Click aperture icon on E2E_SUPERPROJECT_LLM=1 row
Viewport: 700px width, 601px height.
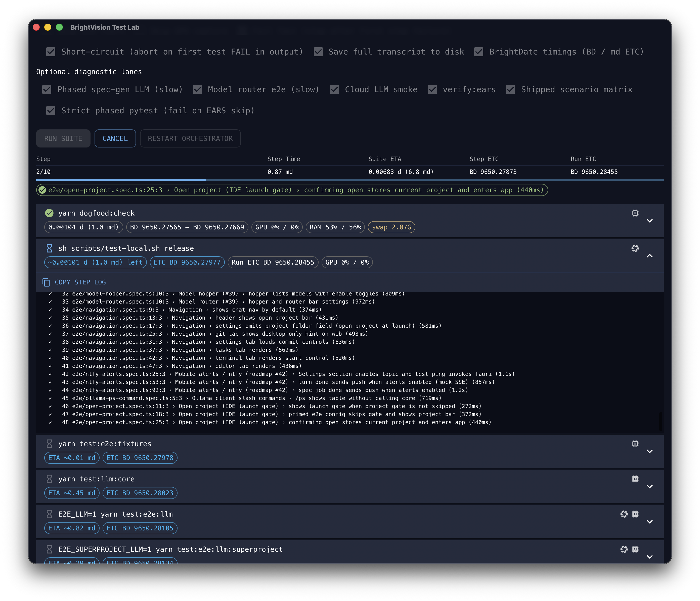(624, 549)
